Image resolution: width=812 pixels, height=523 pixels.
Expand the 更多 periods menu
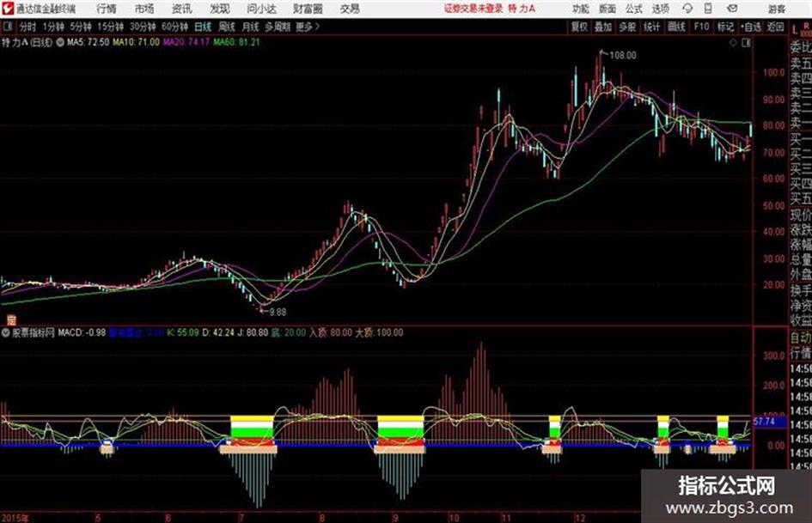[x=308, y=27]
